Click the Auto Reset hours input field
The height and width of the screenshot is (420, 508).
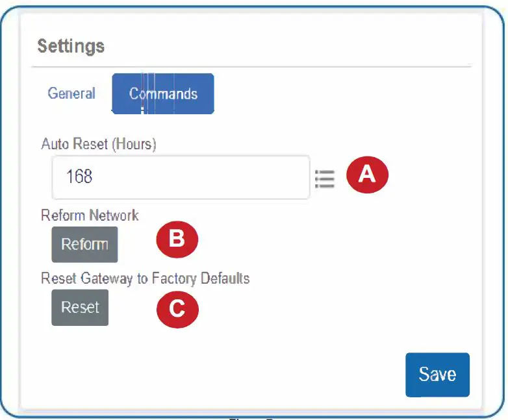[x=181, y=177]
